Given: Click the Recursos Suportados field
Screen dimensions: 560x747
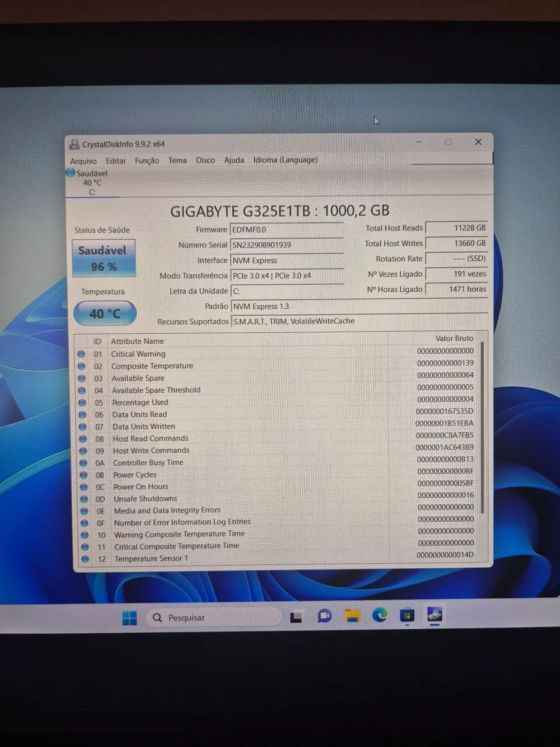Looking at the screenshot, I should (359, 321).
